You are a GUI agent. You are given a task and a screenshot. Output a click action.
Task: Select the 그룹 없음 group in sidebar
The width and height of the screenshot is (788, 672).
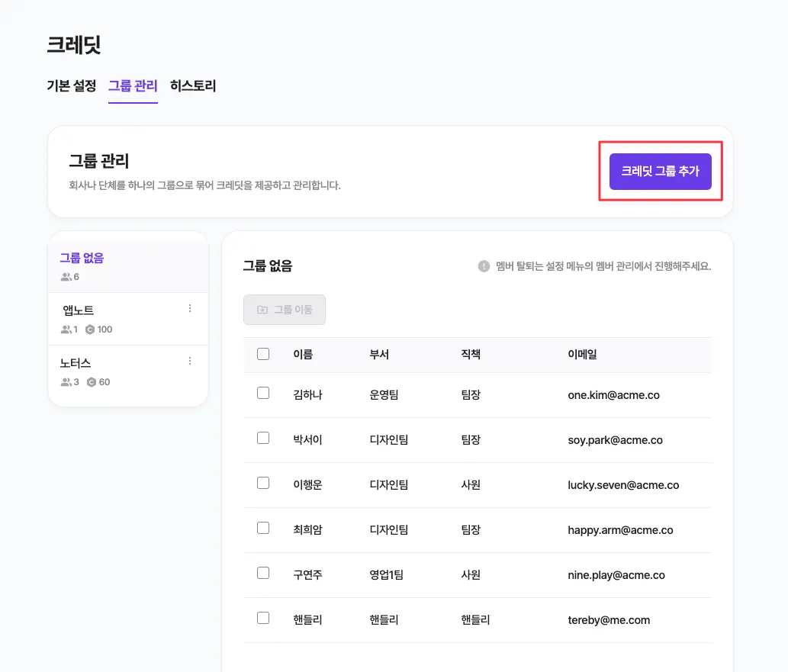(82, 259)
